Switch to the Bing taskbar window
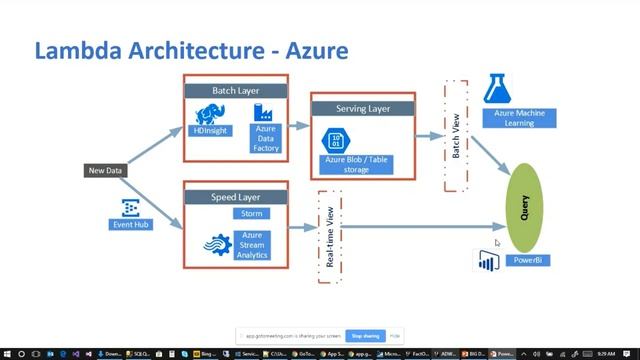640x360 pixels. point(205,354)
